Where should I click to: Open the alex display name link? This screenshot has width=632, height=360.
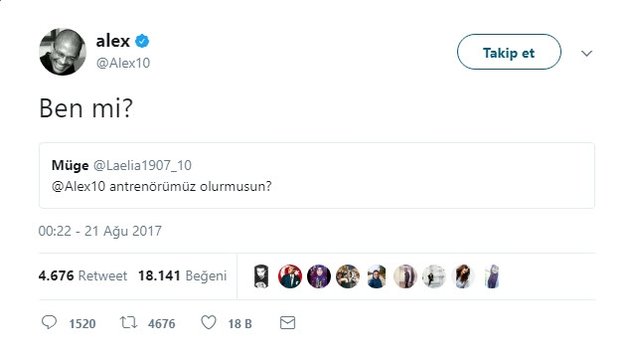point(113,41)
